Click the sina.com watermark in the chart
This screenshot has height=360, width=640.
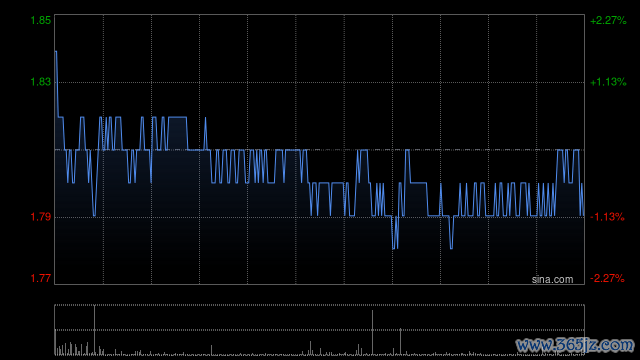552,280
